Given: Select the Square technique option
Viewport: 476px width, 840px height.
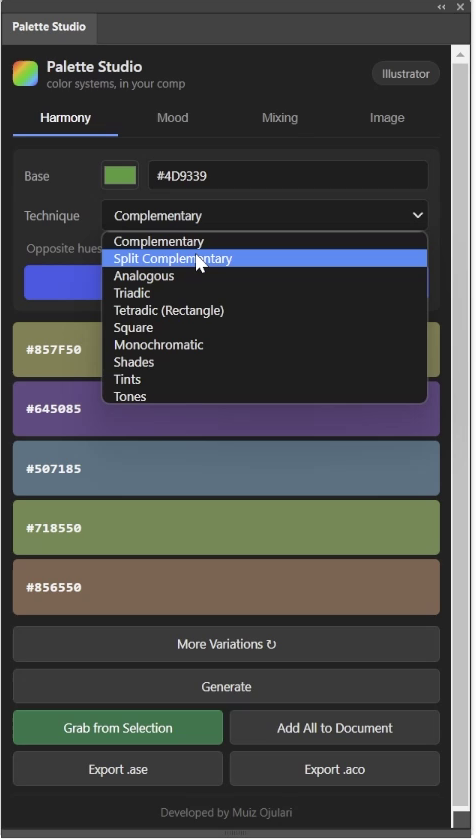Looking at the screenshot, I should [x=265, y=327].
